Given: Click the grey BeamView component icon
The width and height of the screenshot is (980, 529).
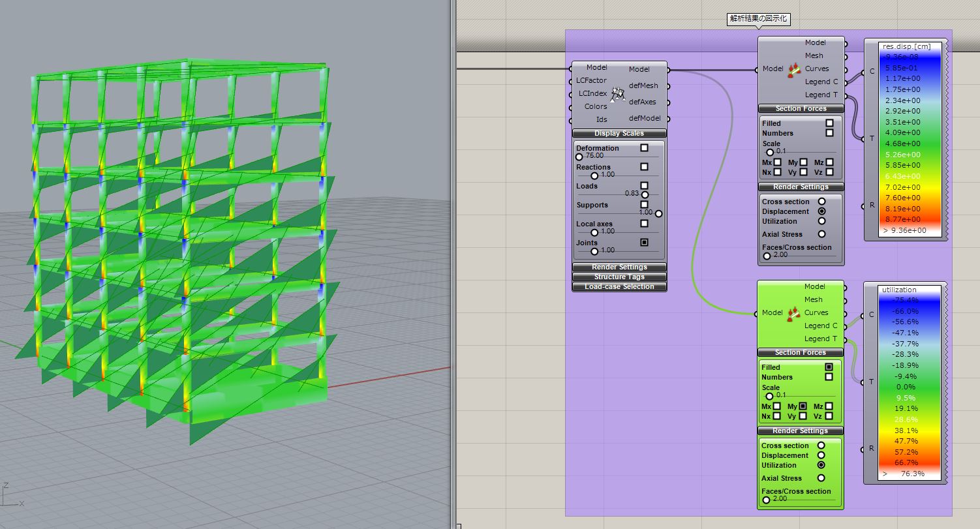Looking at the screenshot, I should pos(794,69).
